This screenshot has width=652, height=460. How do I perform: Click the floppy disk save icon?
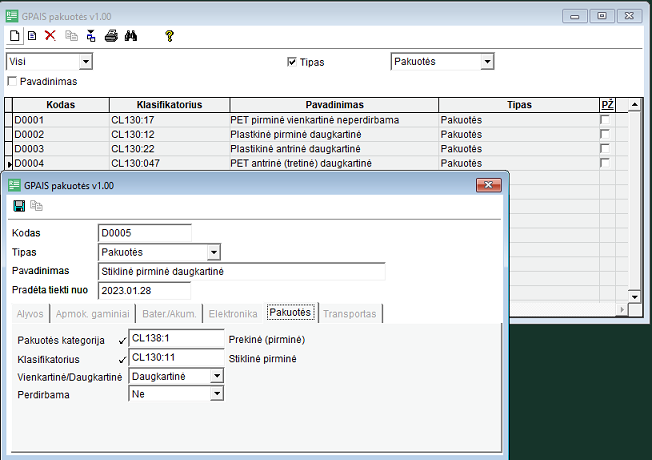click(x=18, y=206)
